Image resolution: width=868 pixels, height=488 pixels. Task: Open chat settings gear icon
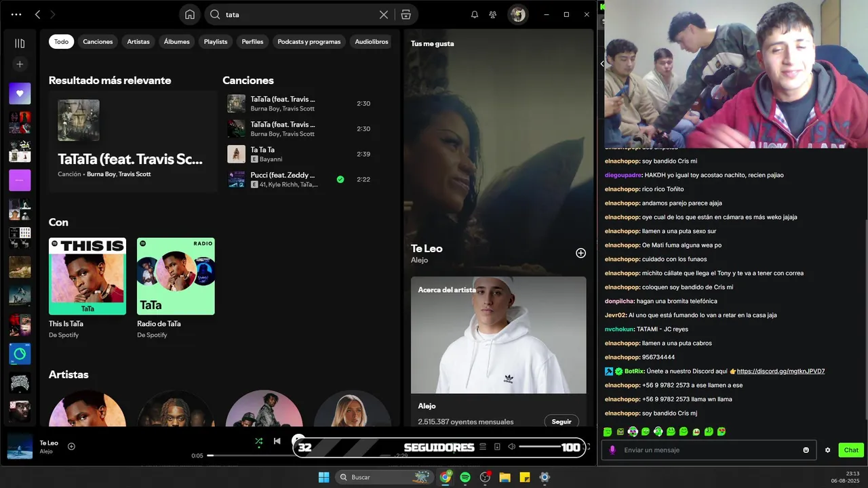827,450
